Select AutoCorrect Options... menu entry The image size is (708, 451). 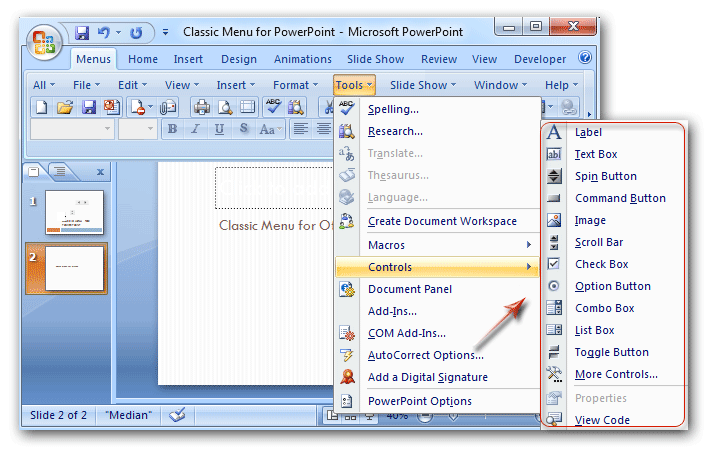437,355
